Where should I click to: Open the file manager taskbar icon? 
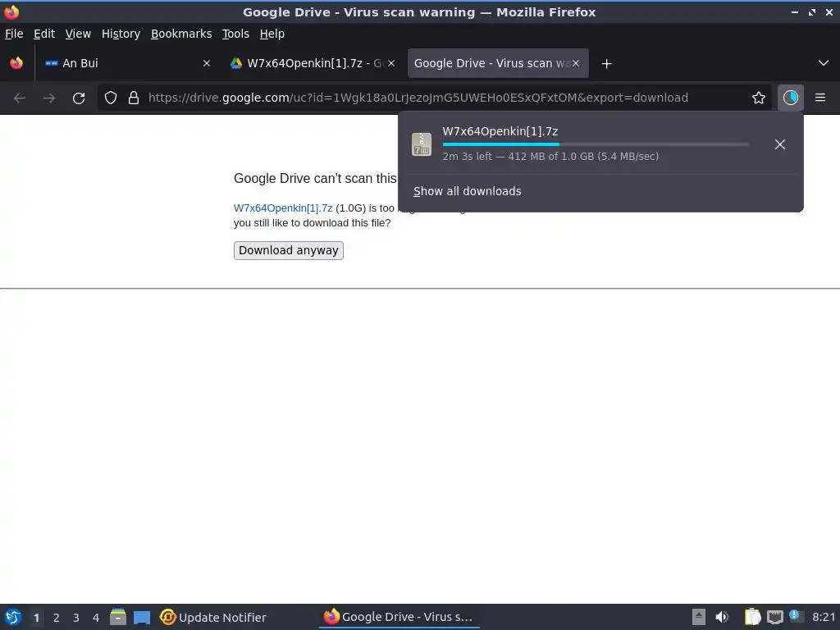coord(118,617)
